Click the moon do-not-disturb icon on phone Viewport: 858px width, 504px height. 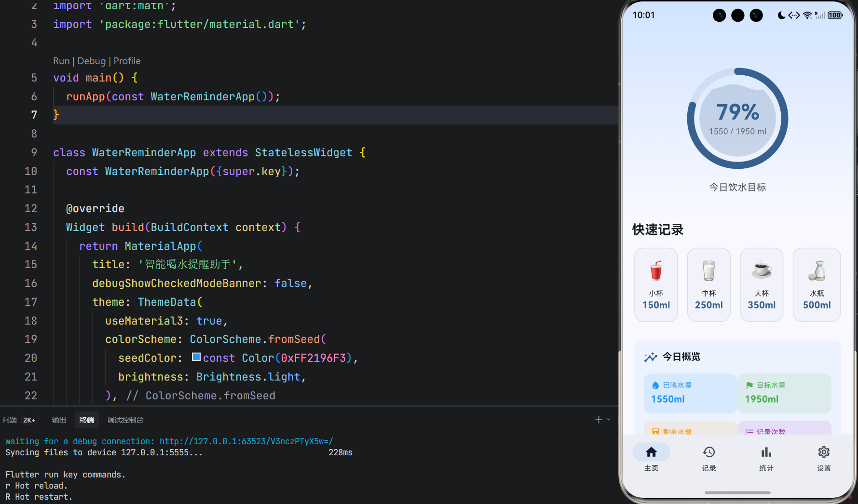click(x=781, y=15)
